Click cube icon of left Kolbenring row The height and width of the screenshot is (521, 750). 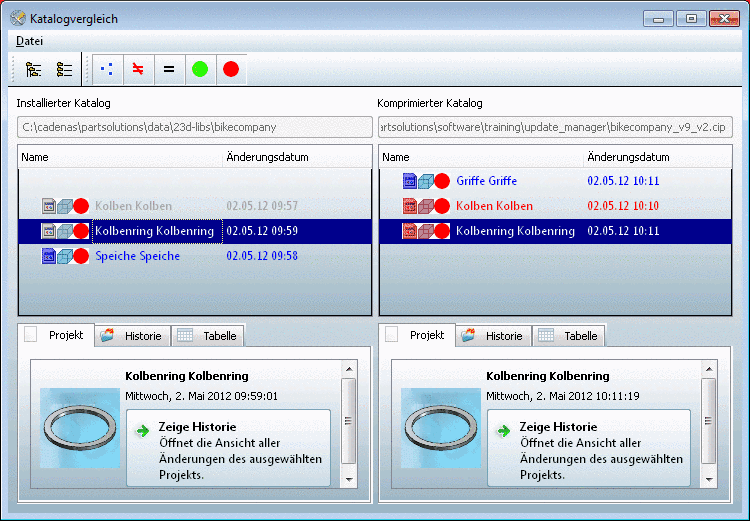[x=65, y=231]
